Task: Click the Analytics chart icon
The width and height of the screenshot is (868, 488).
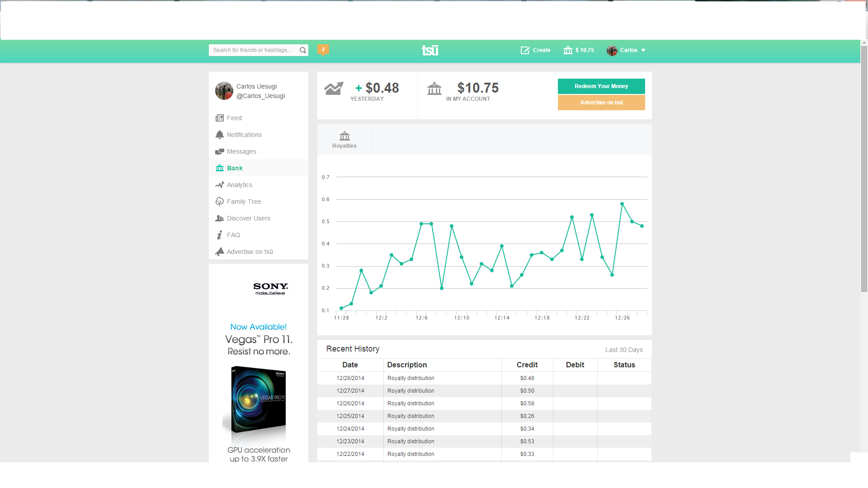Action: point(220,185)
